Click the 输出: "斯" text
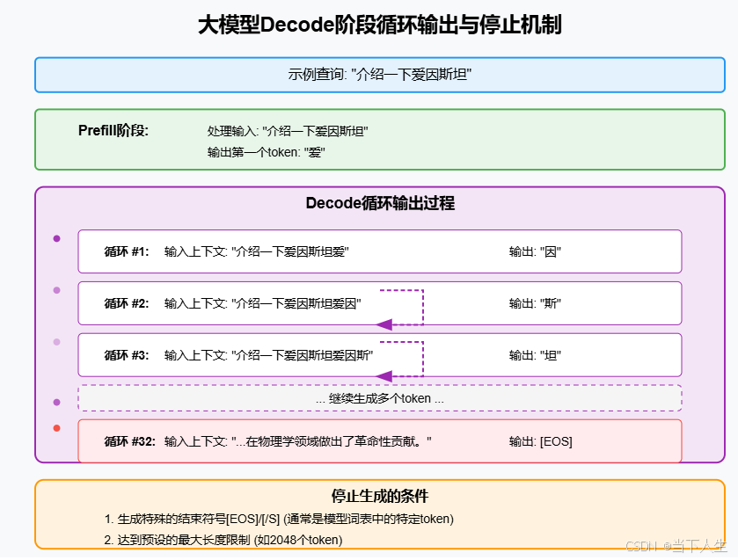Viewport: 738px width, 560px height. point(535,303)
